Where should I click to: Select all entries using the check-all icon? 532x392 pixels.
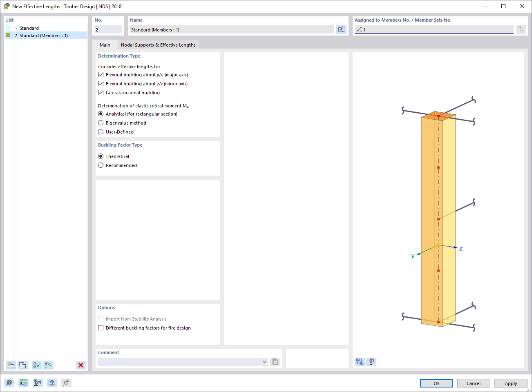click(x=36, y=365)
